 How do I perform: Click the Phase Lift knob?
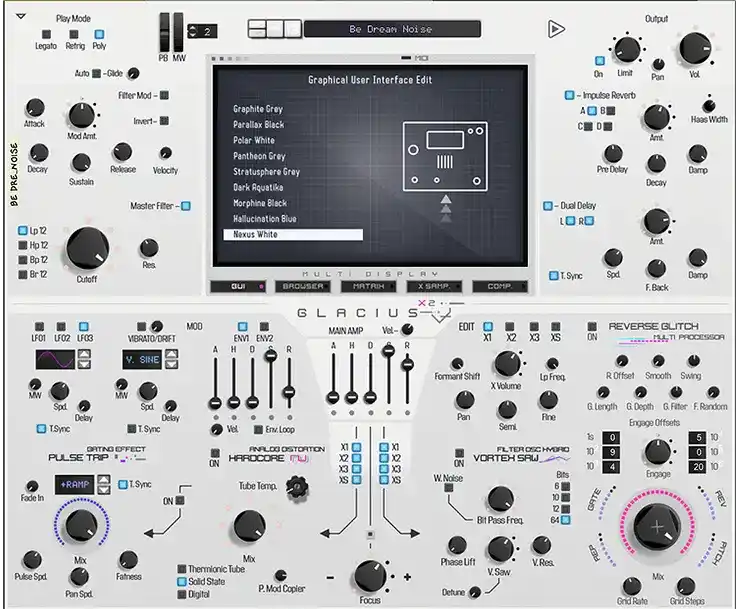coord(457,545)
